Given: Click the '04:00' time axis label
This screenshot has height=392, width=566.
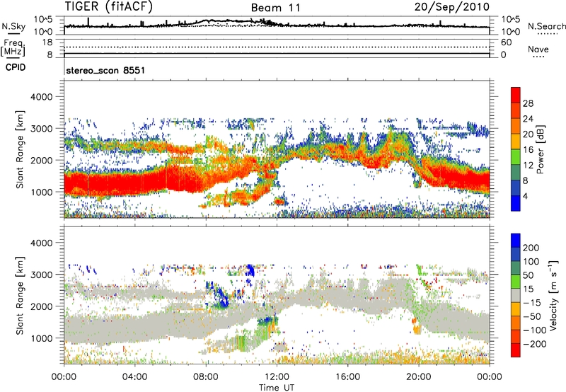Looking at the screenshot, I should click(135, 377).
